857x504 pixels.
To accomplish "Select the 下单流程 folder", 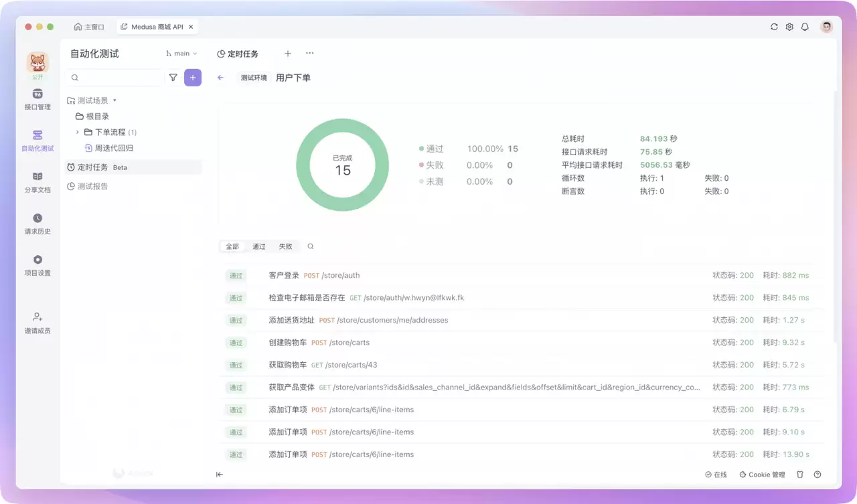I will pos(110,133).
